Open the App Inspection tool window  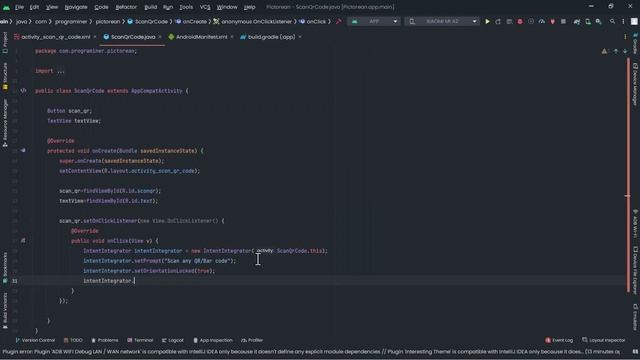tap(213, 340)
